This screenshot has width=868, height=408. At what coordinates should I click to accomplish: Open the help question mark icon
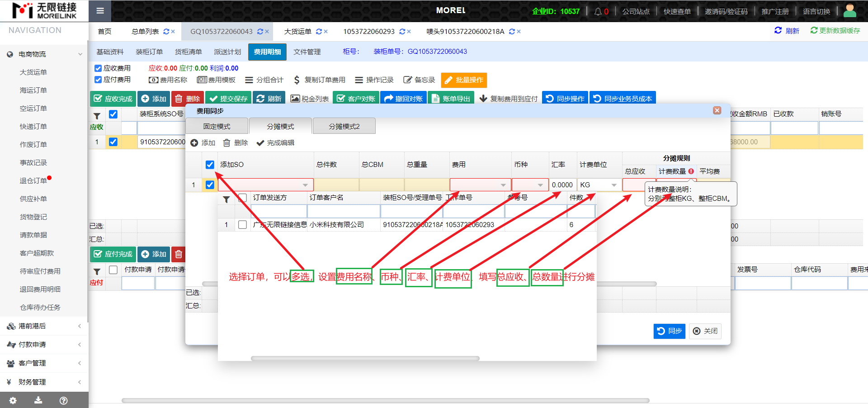(x=64, y=400)
